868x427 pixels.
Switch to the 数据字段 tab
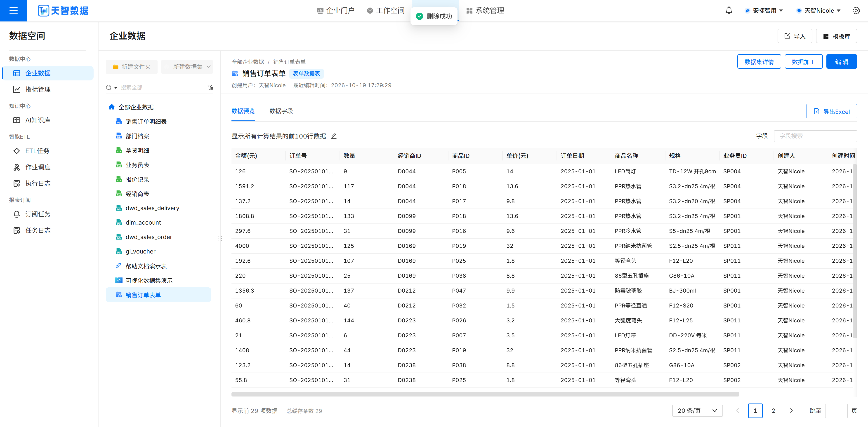(281, 111)
